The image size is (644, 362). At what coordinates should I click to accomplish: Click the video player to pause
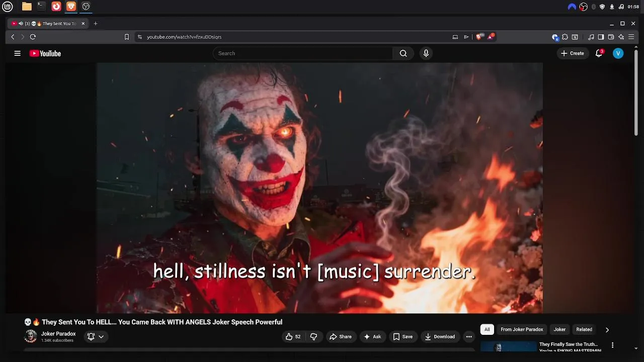[x=319, y=188]
